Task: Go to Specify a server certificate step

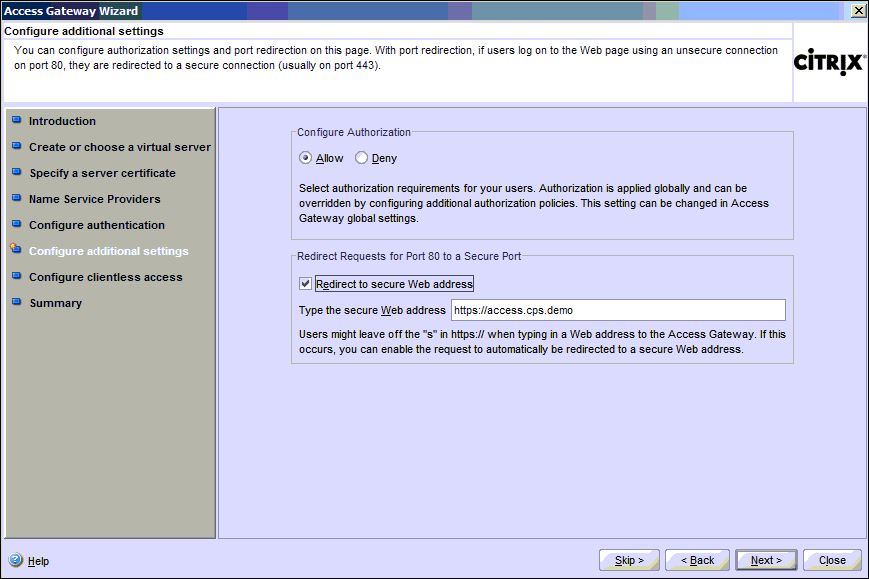Action: (102, 173)
